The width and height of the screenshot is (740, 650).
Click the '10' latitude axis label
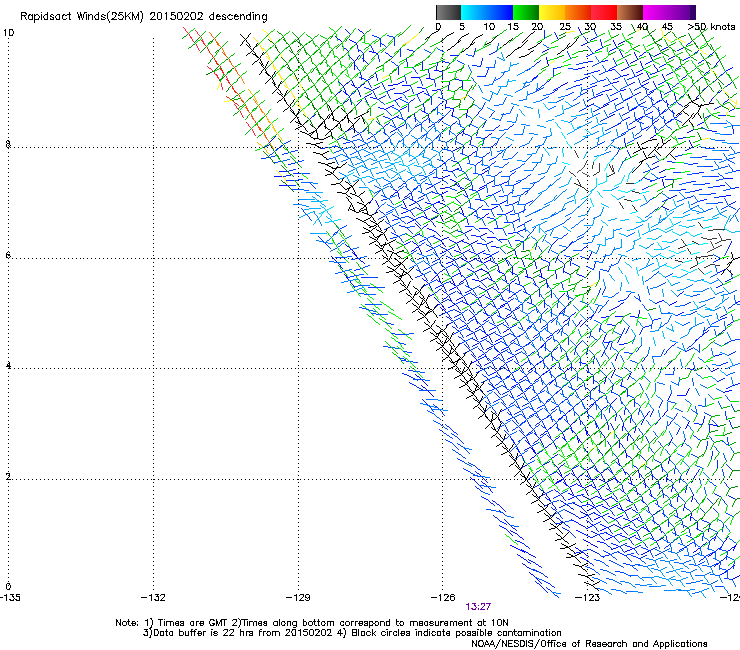pos(8,33)
